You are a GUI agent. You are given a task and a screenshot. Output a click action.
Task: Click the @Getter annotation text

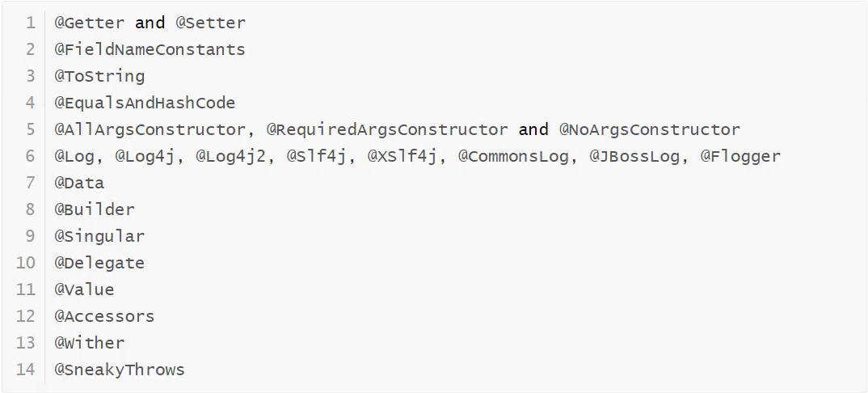click(x=89, y=23)
